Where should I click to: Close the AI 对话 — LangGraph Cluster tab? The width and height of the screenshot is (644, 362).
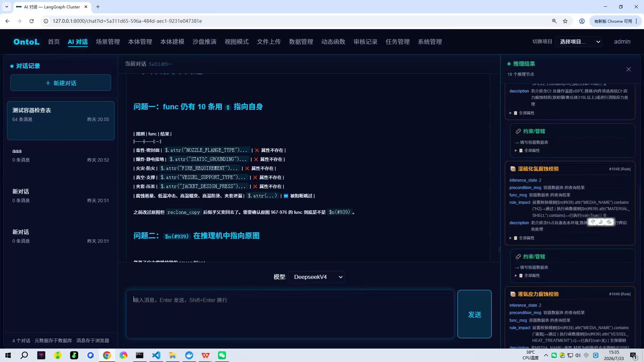coord(86,7)
